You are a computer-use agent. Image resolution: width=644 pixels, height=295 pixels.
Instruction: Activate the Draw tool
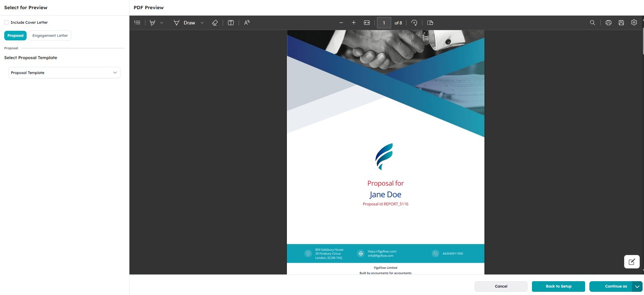pyautogui.click(x=184, y=23)
